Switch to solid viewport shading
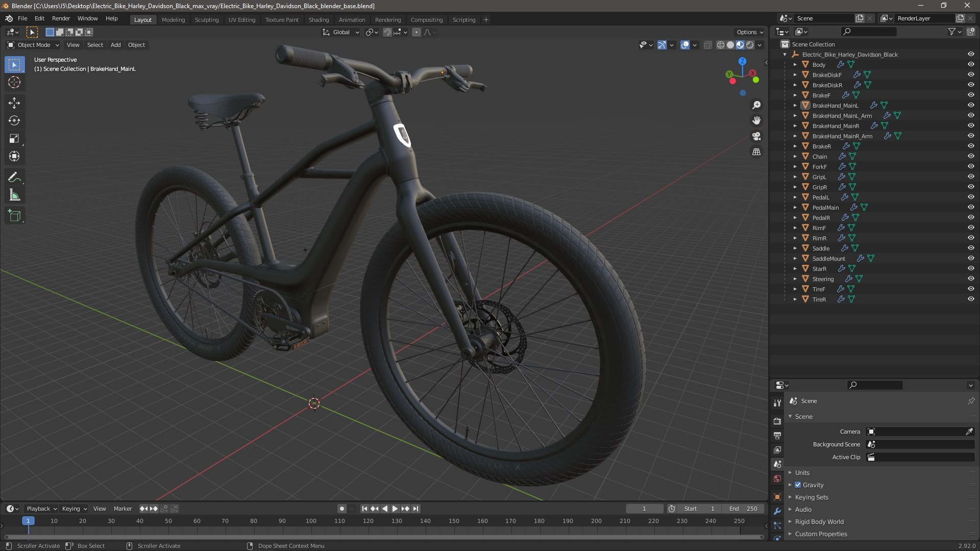This screenshot has height=551, width=980. point(730,45)
